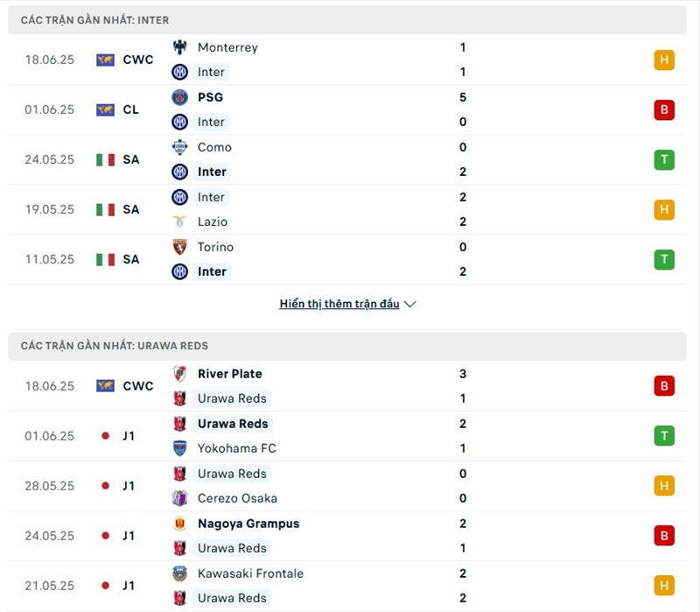Click the Lazio eagle crest icon
The height and width of the screenshot is (612, 700).
click(x=180, y=222)
